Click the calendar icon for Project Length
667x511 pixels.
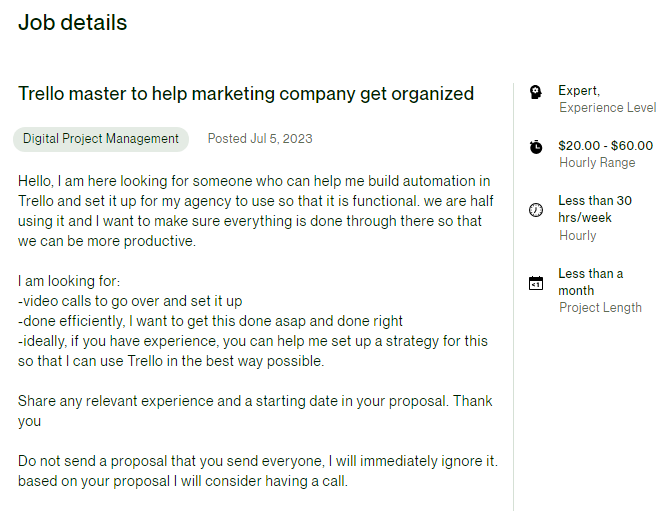click(536, 283)
